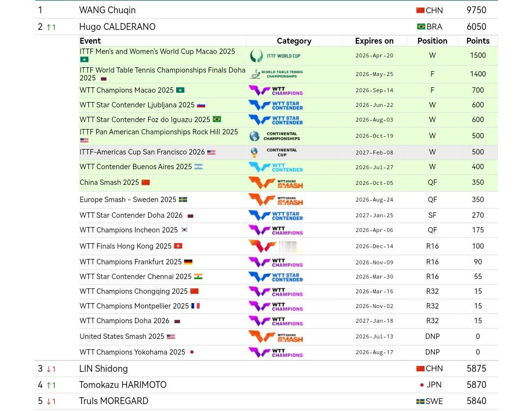The image size is (532, 411).
Task: Click expiry date 2027-Feb-08
Action: tap(374, 153)
